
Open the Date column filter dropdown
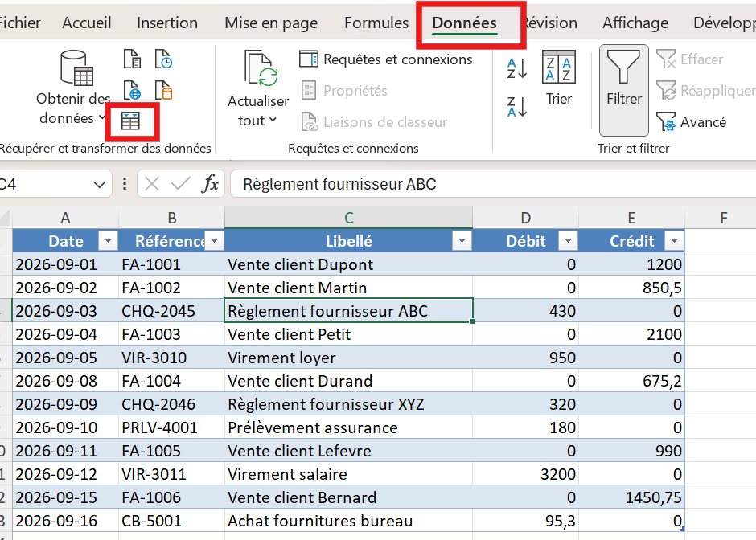click(108, 241)
